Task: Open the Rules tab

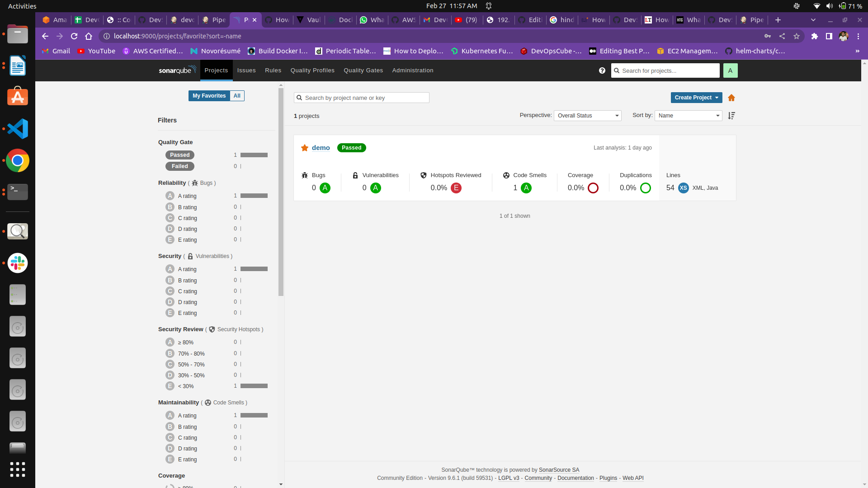Action: pos(273,70)
